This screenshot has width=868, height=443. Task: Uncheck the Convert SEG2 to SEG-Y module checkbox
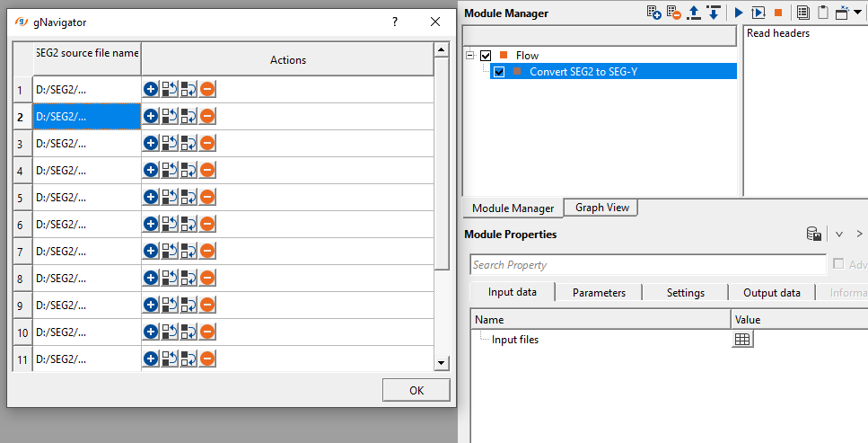click(x=499, y=72)
